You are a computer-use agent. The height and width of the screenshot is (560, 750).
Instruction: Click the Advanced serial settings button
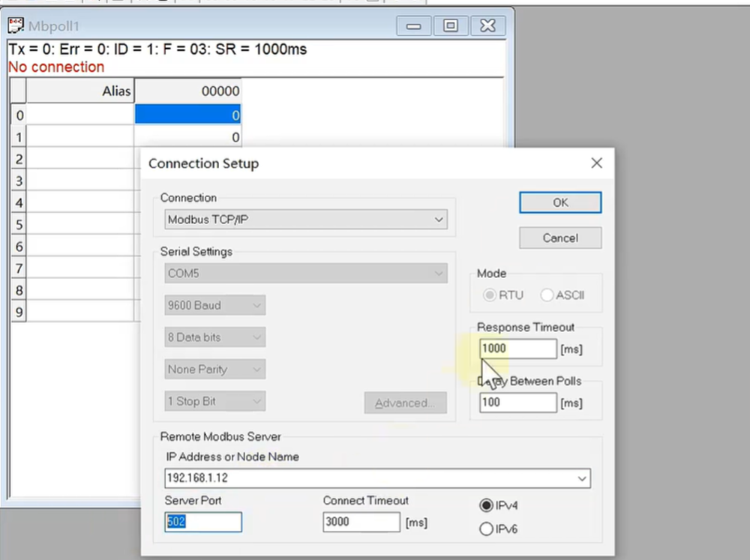[x=405, y=403]
